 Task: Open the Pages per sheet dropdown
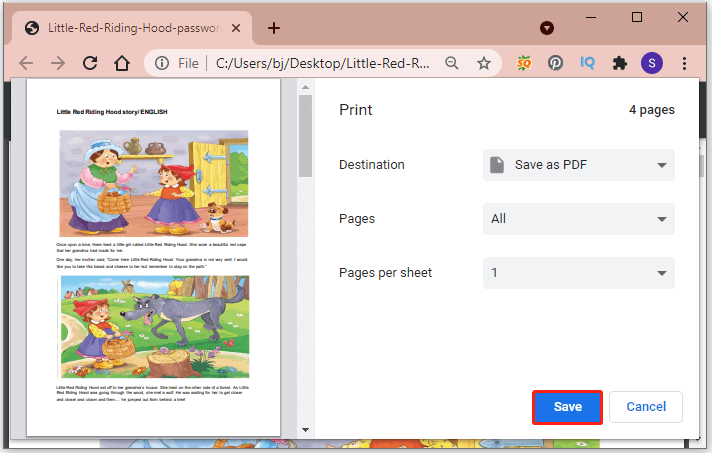(x=578, y=273)
